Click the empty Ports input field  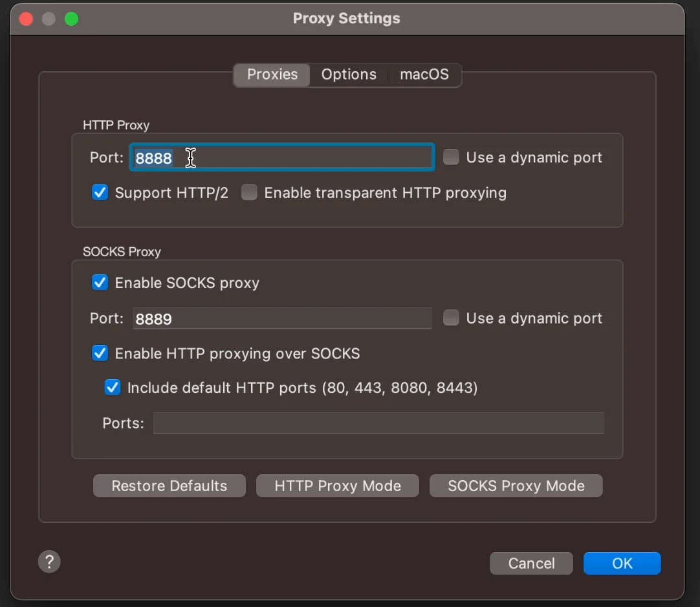pyautogui.click(x=378, y=423)
